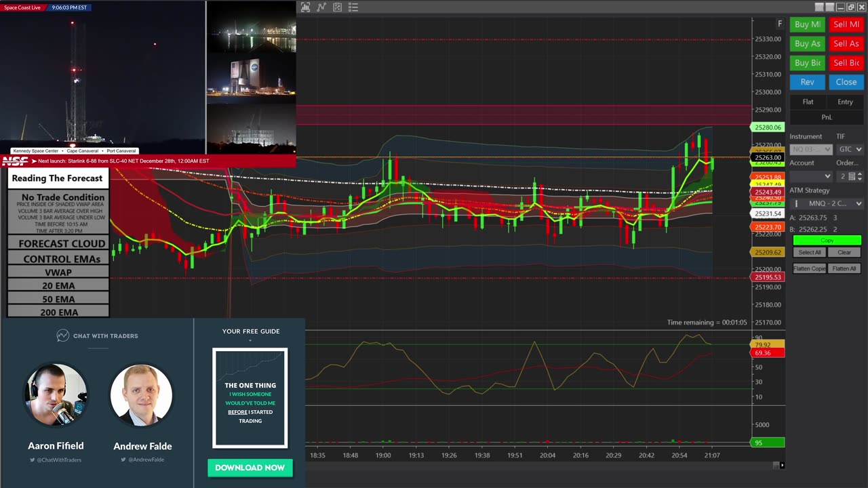
Task: Click the green volume label 95
Action: 768,443
